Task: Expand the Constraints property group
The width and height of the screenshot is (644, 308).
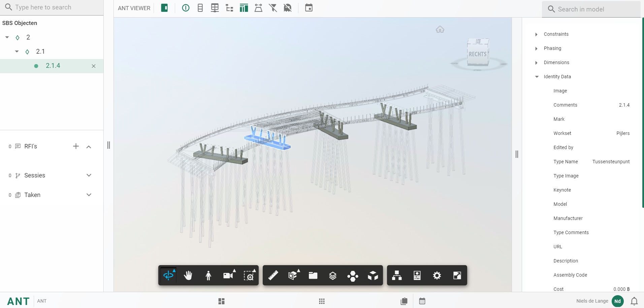Action: point(536,34)
